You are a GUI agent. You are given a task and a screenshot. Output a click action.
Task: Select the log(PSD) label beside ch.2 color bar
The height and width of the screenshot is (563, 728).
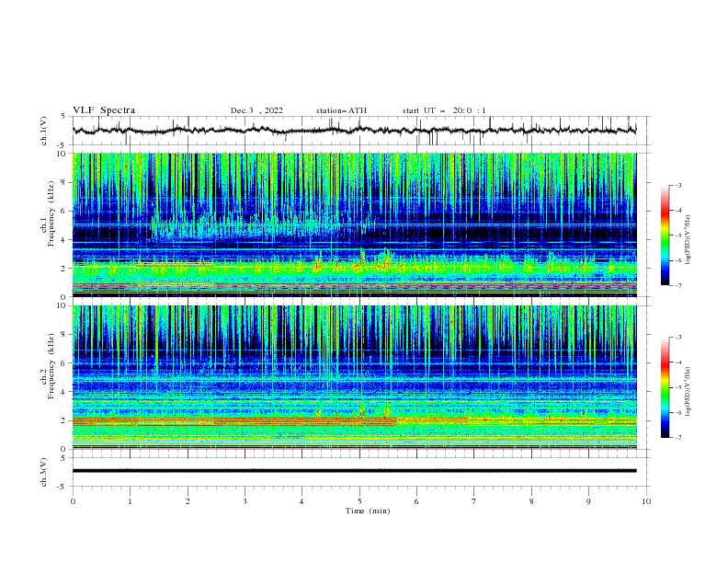(688, 391)
